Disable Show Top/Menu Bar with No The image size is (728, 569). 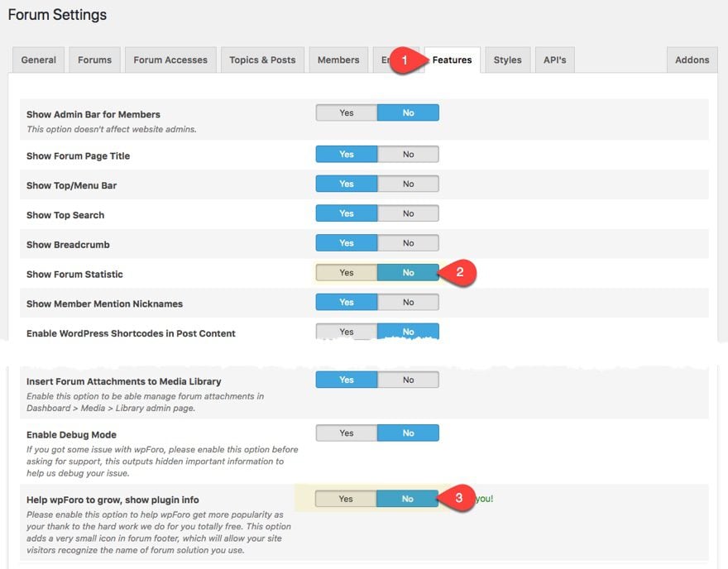(408, 184)
